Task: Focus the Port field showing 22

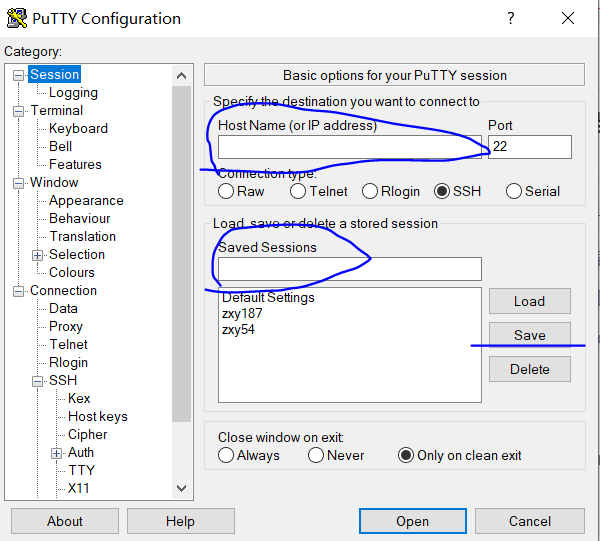Action: coord(530,147)
